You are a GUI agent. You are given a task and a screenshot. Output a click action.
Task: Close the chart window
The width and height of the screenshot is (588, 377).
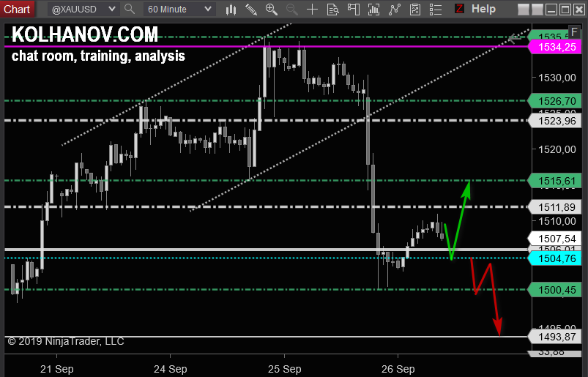[x=578, y=10]
